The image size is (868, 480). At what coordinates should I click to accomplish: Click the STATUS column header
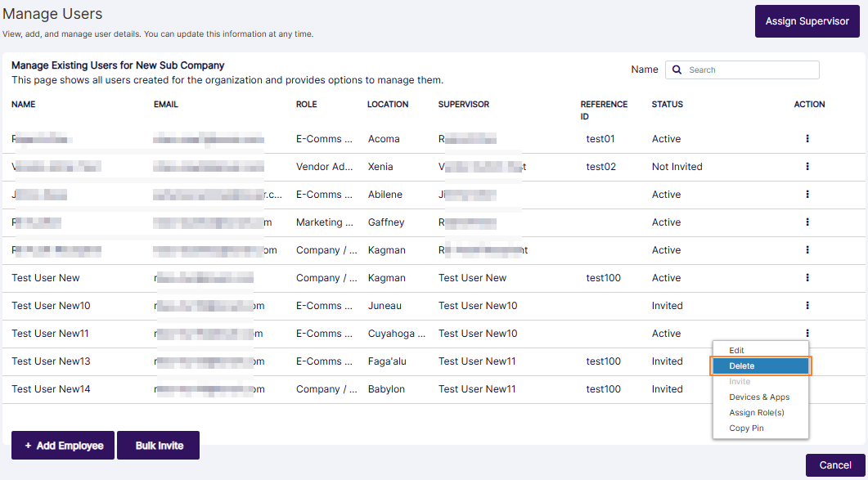click(667, 105)
